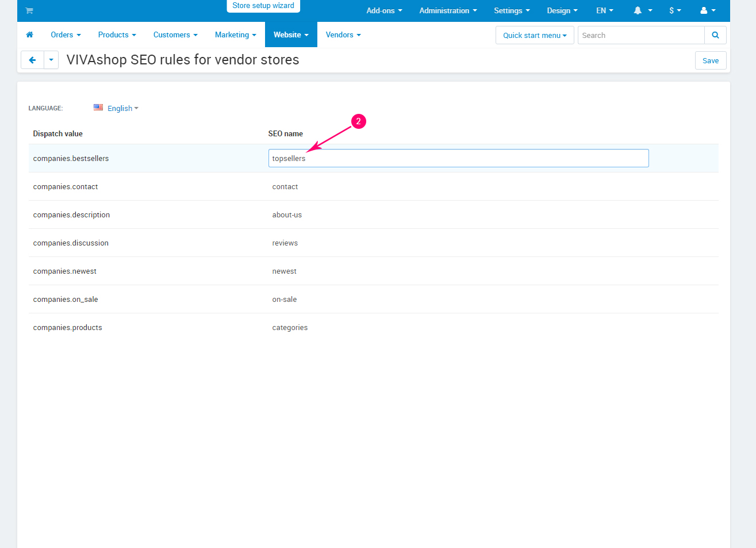Screen dimensions: 756x548
Task: Click the flag icon beside English
Action: [x=98, y=108]
